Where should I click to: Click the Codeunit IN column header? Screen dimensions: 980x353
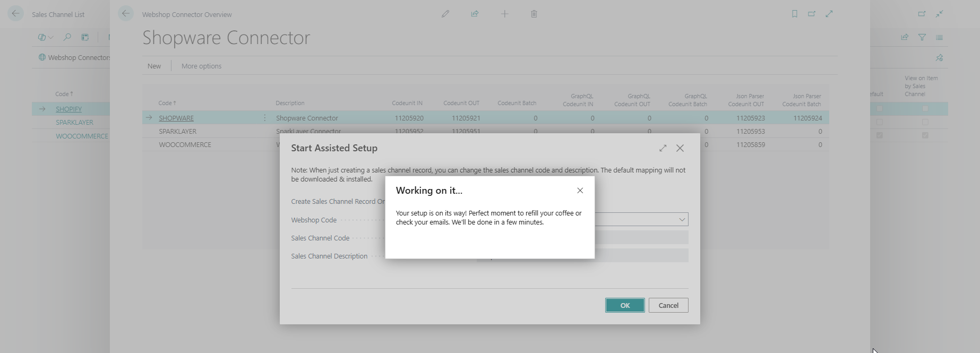click(x=407, y=103)
